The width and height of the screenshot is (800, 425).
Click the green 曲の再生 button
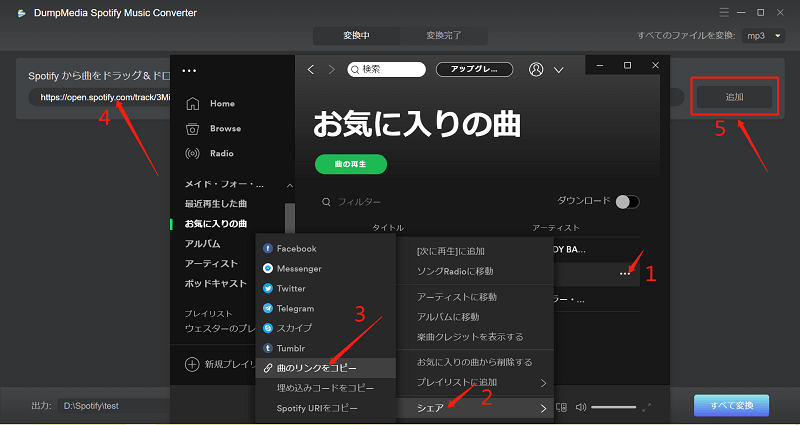351,164
